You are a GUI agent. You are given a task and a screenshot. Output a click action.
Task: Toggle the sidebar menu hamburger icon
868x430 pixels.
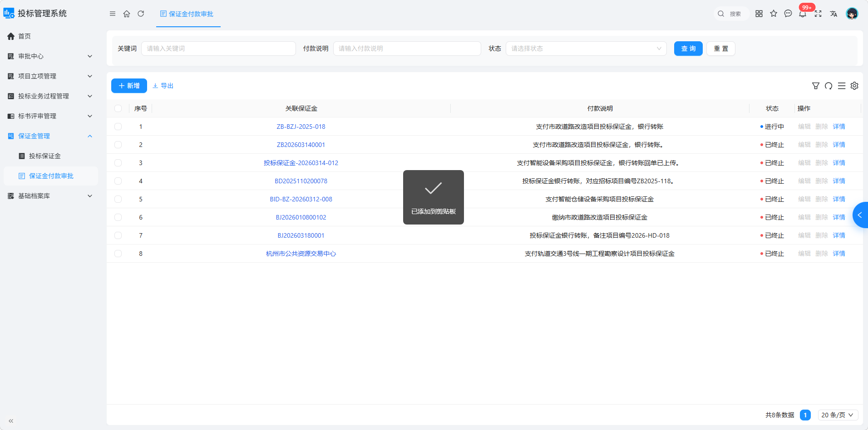tap(113, 14)
